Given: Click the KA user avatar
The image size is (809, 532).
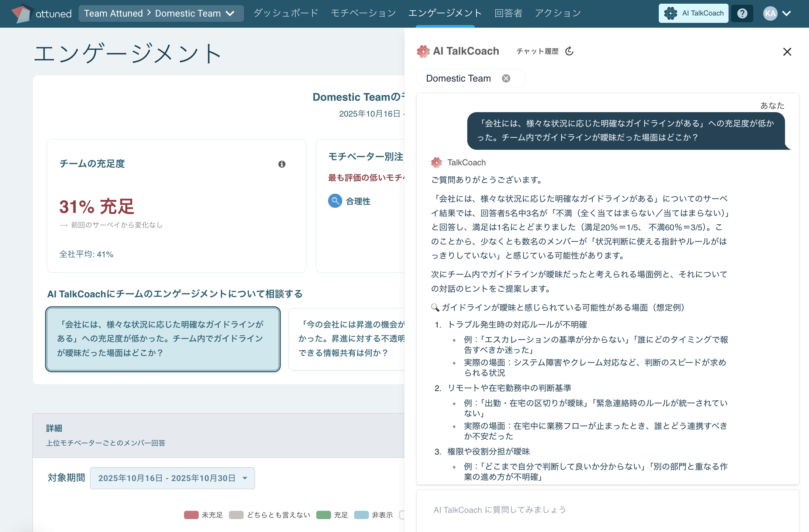Looking at the screenshot, I should click(770, 14).
